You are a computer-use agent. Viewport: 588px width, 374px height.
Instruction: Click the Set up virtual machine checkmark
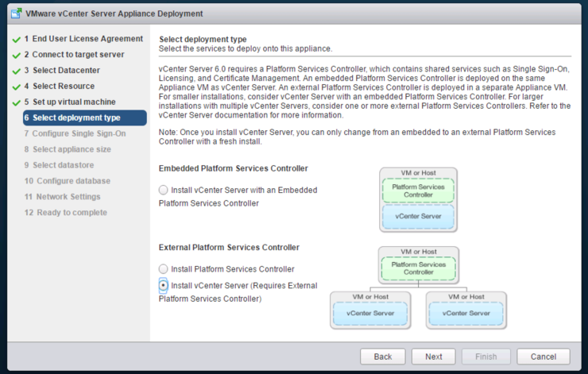tap(17, 102)
